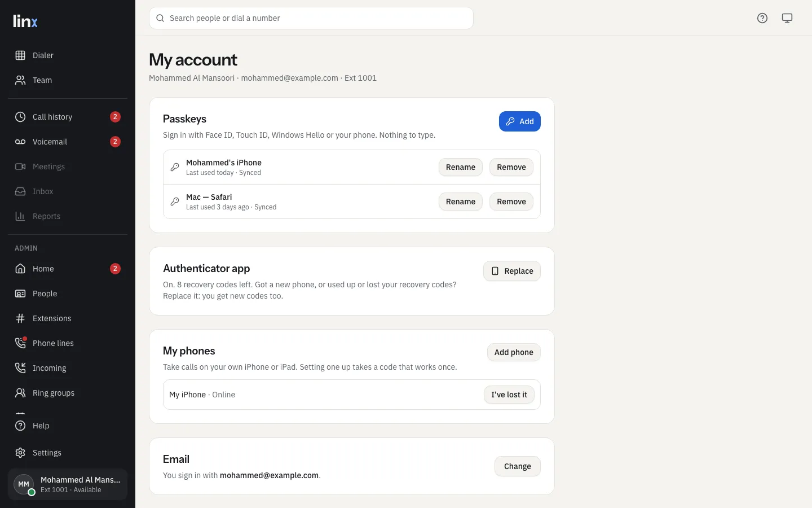The width and height of the screenshot is (812, 508).
Task: Replace the authenticator app
Action: (x=512, y=271)
